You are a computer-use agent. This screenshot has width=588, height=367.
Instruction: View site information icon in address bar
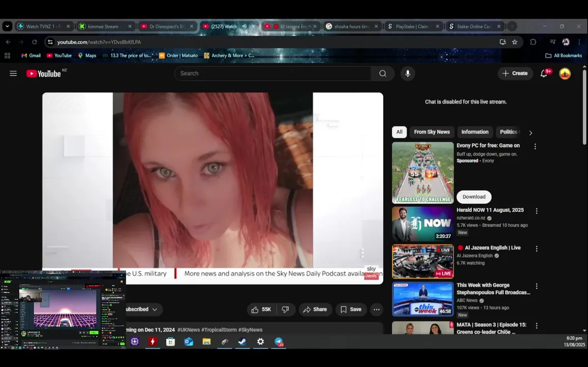click(50, 42)
